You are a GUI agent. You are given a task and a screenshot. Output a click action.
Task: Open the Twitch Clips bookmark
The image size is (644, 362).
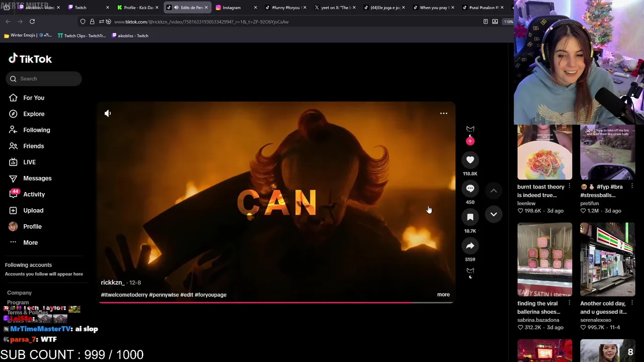[x=82, y=36]
